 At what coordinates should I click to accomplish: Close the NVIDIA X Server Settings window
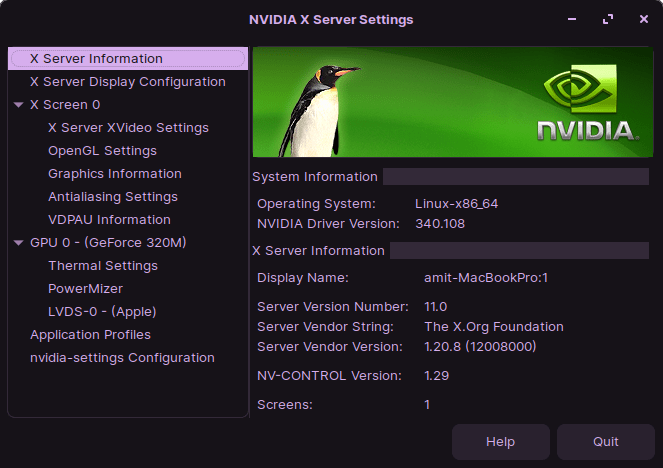[x=644, y=19]
